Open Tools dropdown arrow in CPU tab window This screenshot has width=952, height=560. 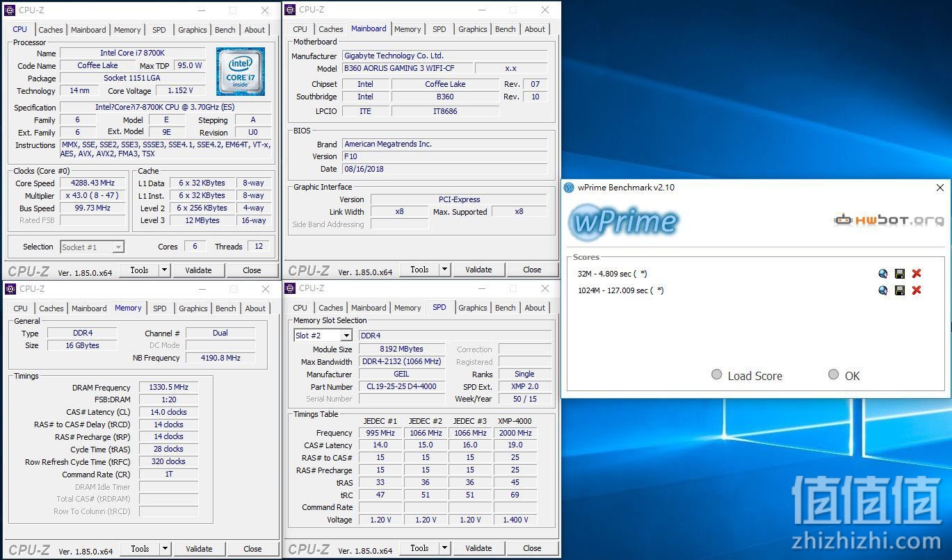coord(165,270)
